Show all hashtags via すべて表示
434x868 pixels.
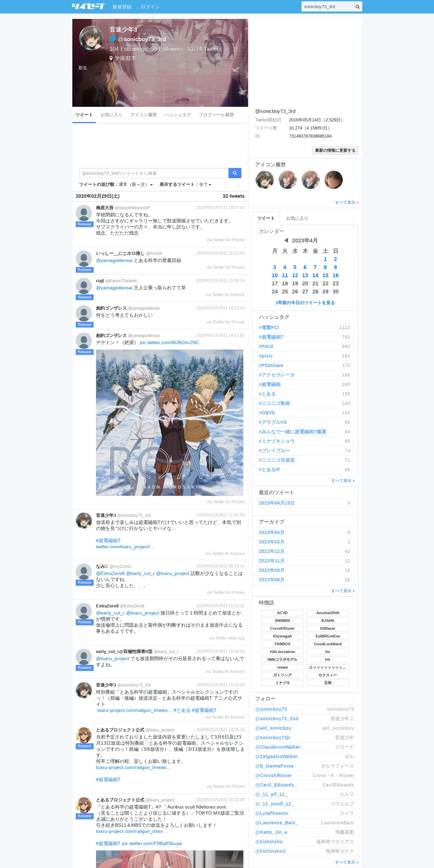[343, 481]
